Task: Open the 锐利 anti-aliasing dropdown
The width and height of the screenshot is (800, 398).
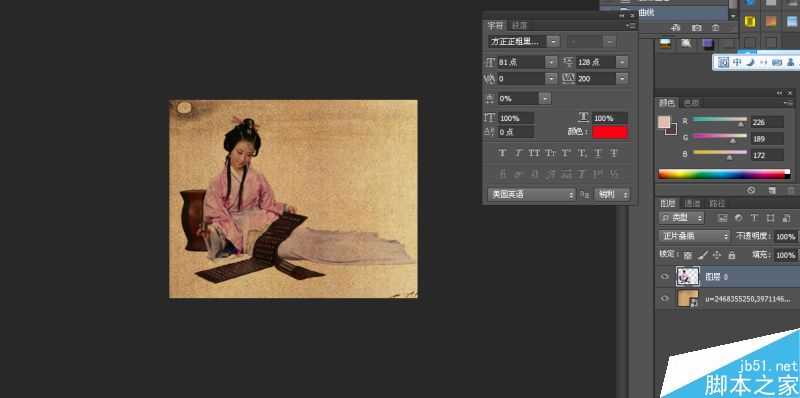Action: coord(612,194)
